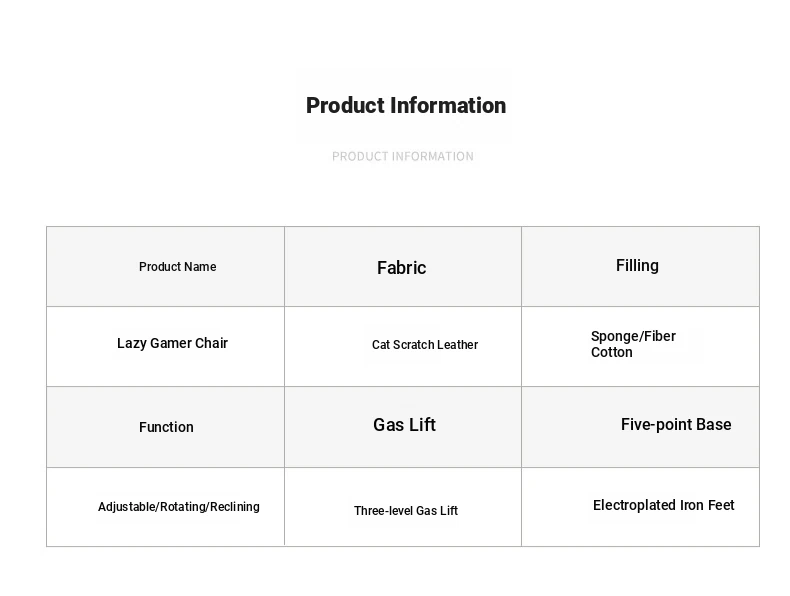Select the Fabric header cell
Image resolution: width=790 pixels, height=596 pixels.
(403, 267)
